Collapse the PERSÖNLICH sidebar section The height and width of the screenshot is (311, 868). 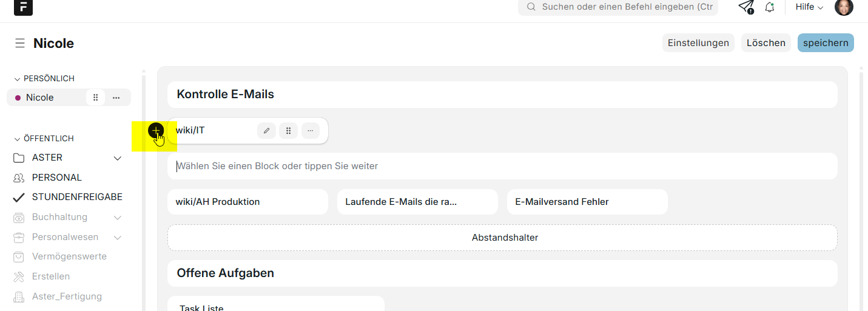coord(17,79)
